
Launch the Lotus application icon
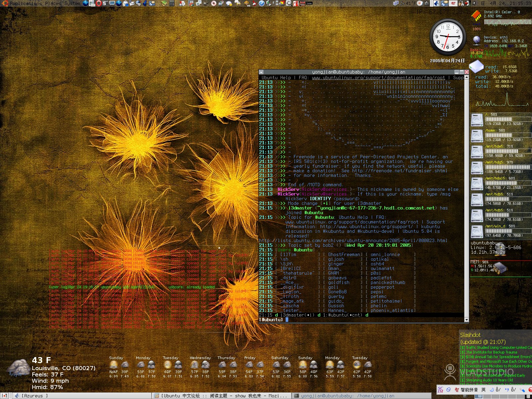[309, 3]
